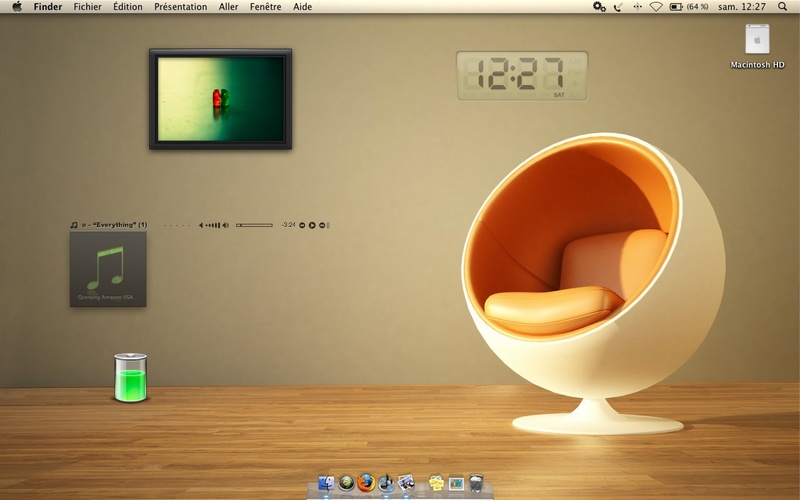Image resolution: width=800 pixels, height=500 pixels.
Task: Launch Firefox from the Dock
Action: (366, 483)
